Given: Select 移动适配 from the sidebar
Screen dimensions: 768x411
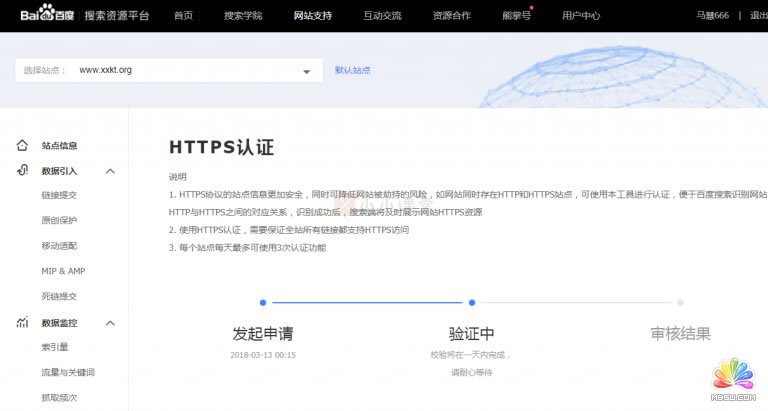Looking at the screenshot, I should pyautogui.click(x=59, y=246).
